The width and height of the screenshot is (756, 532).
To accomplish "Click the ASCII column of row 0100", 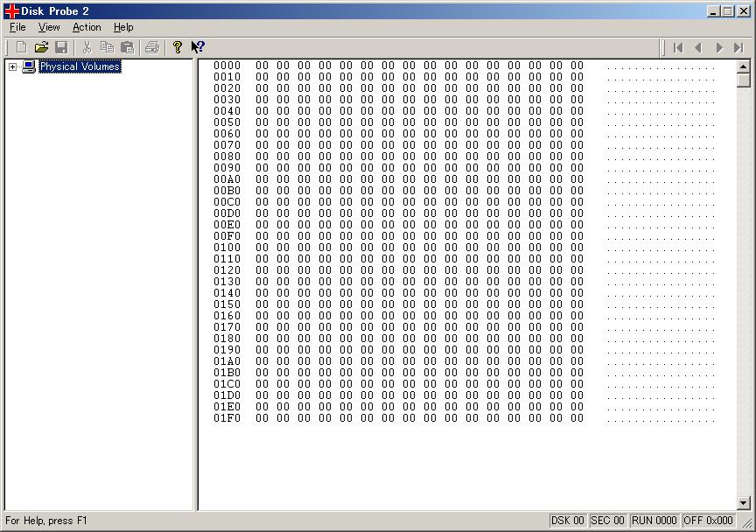I will click(x=661, y=248).
